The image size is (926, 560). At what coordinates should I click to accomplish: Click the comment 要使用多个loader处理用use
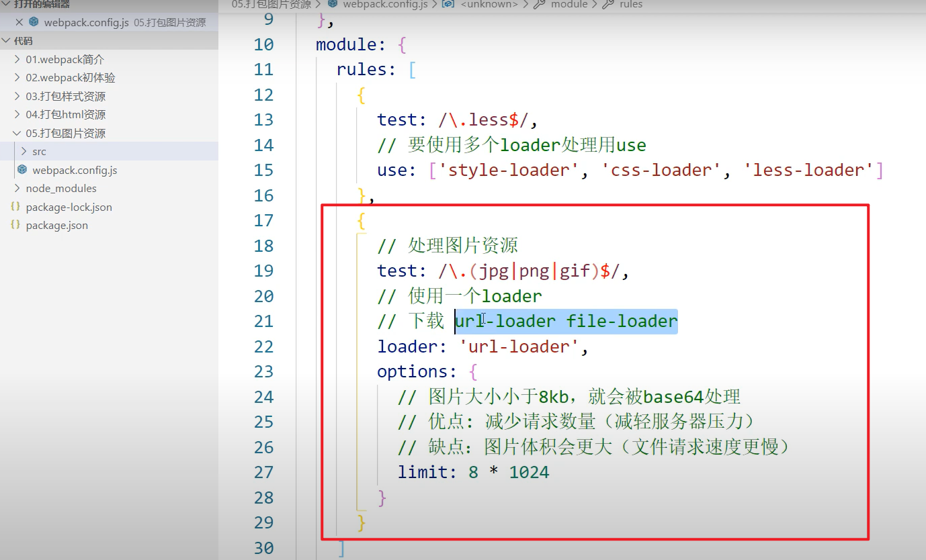pos(511,145)
